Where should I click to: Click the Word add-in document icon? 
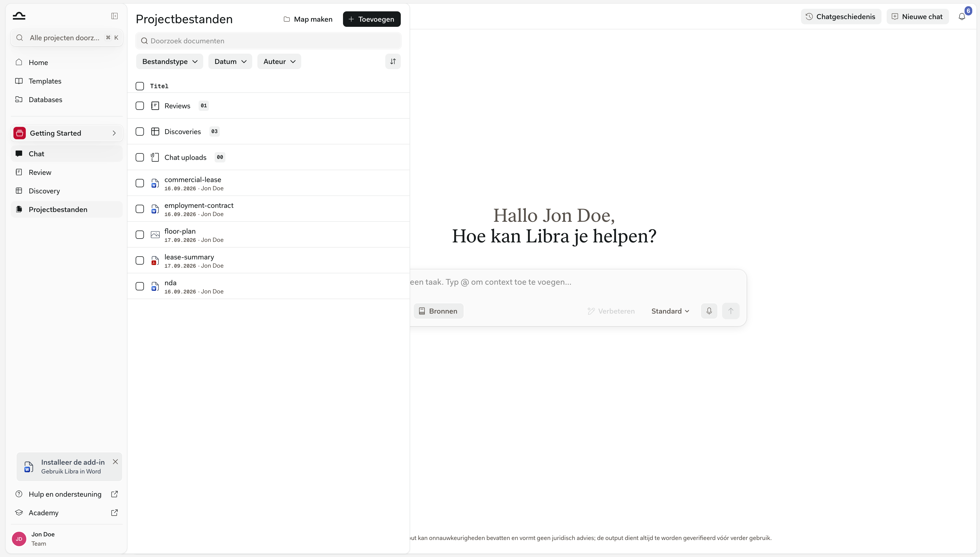point(29,467)
